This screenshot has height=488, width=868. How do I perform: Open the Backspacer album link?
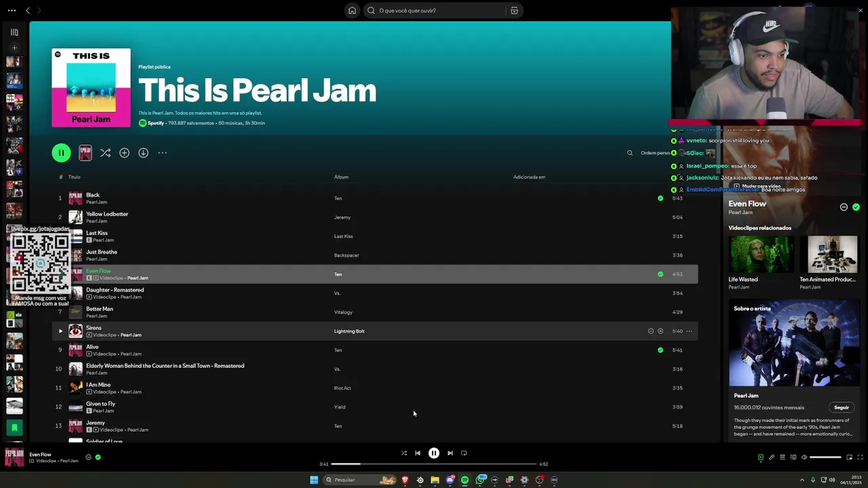point(347,256)
